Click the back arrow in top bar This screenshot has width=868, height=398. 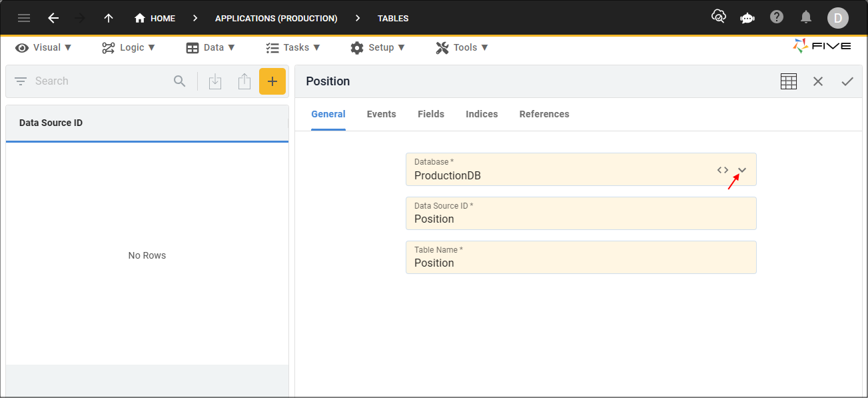pyautogui.click(x=53, y=18)
